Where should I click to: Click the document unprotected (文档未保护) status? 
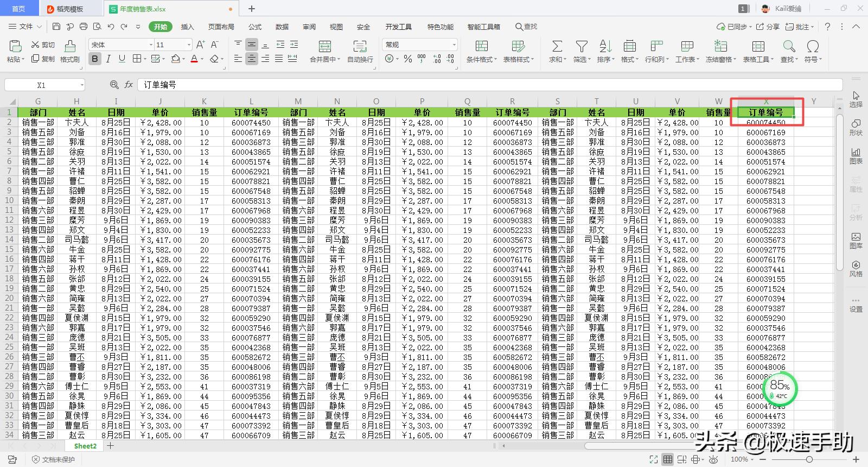click(x=54, y=459)
